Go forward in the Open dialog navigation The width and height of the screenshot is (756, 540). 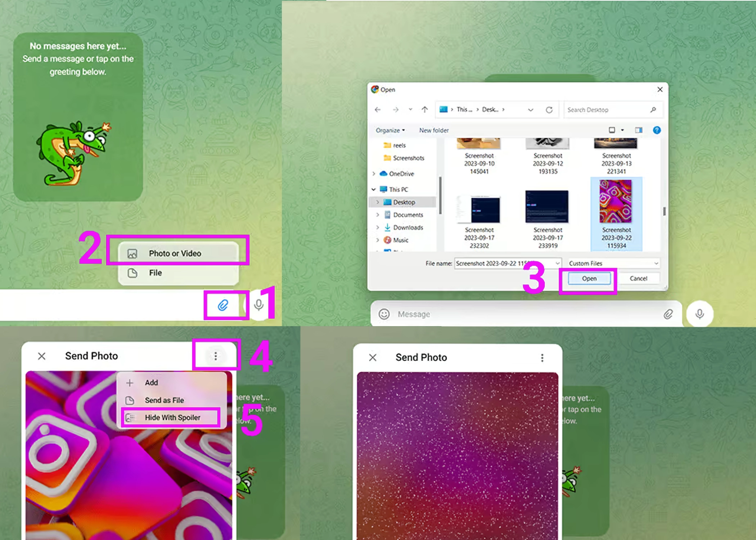point(395,109)
